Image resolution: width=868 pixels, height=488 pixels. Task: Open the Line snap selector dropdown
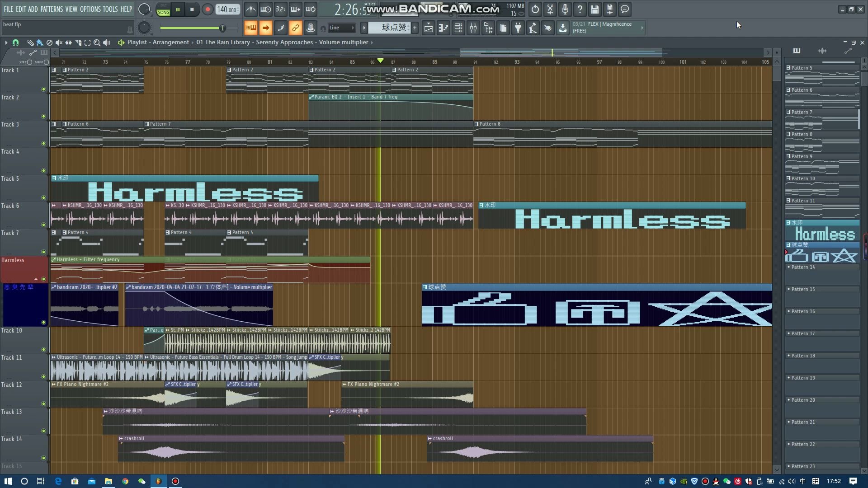(x=342, y=28)
